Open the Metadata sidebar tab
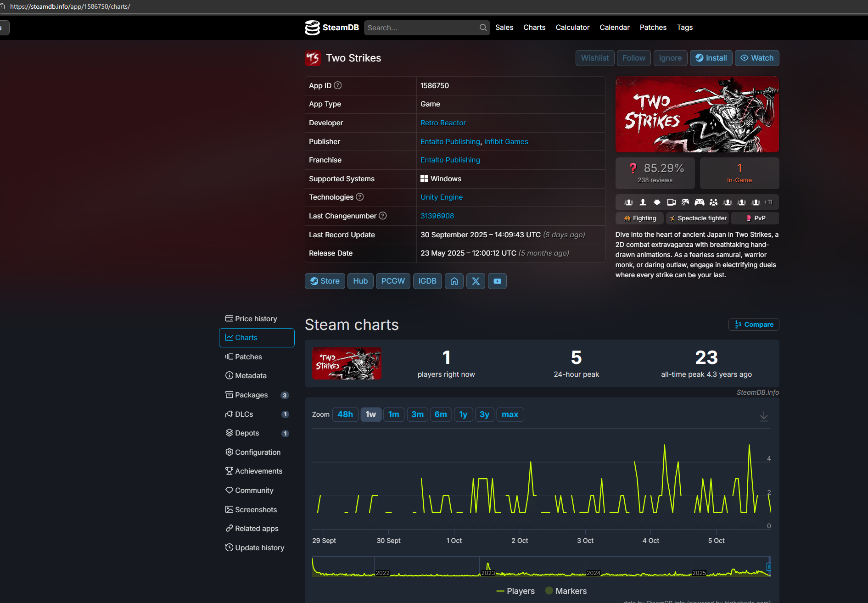This screenshot has width=868, height=603. (x=257, y=375)
